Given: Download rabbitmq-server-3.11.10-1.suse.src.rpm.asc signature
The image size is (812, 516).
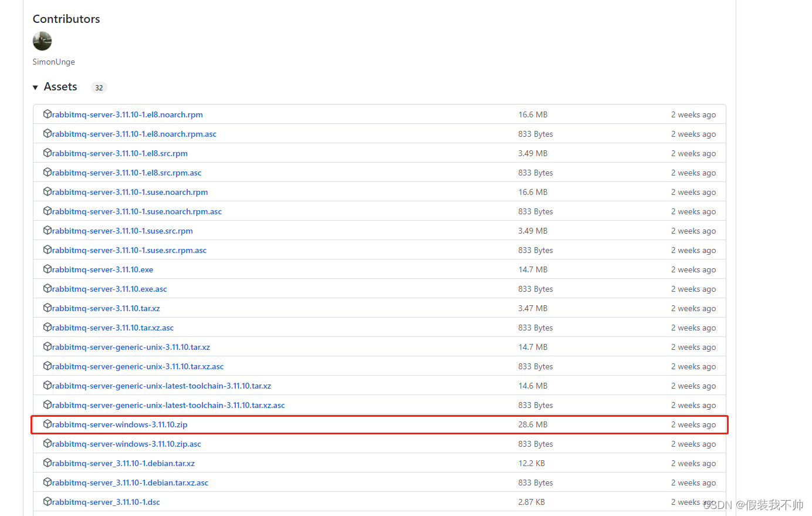Looking at the screenshot, I should point(129,250).
